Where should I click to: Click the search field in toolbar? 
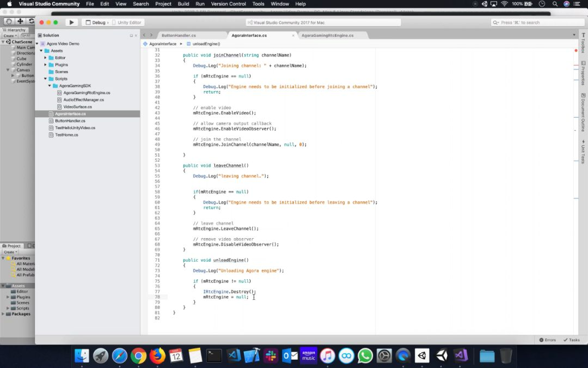point(537,22)
